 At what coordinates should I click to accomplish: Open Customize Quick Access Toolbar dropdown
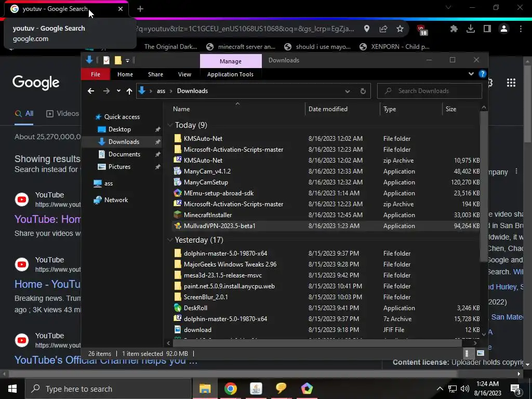tap(128, 60)
